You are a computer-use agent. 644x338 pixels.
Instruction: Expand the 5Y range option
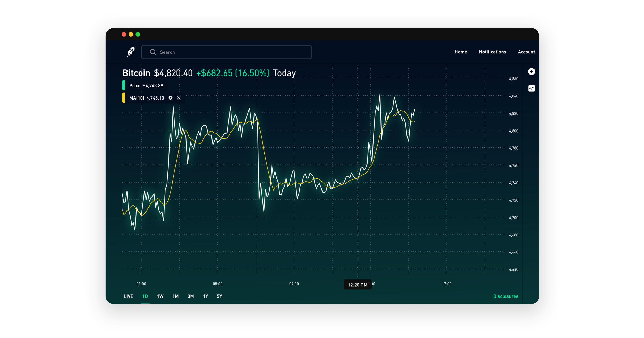(219, 296)
